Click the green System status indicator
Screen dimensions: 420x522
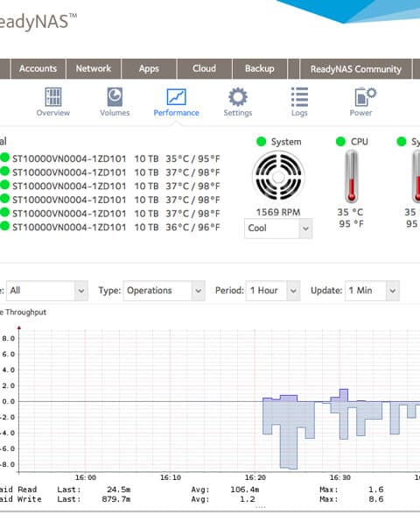[x=262, y=142]
